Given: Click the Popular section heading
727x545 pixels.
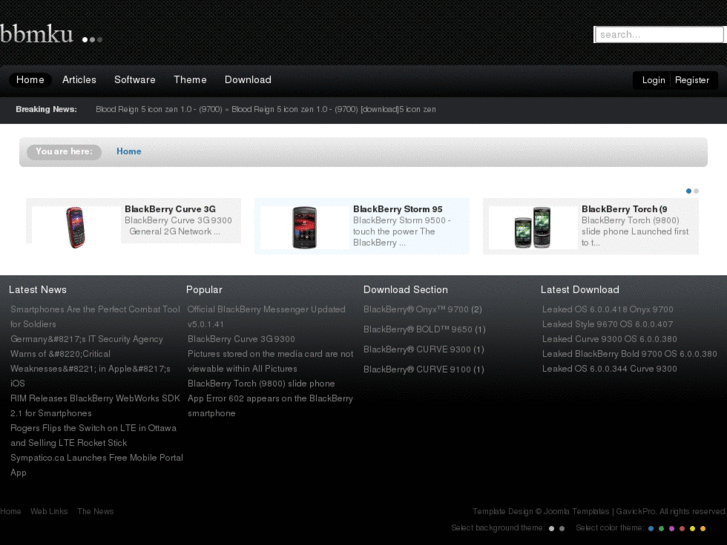Looking at the screenshot, I should coord(204,289).
